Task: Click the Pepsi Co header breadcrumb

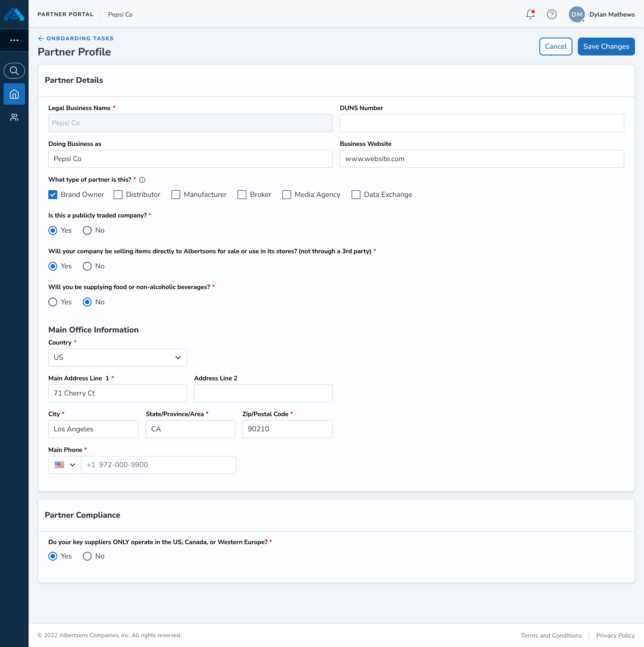Action: (120, 14)
